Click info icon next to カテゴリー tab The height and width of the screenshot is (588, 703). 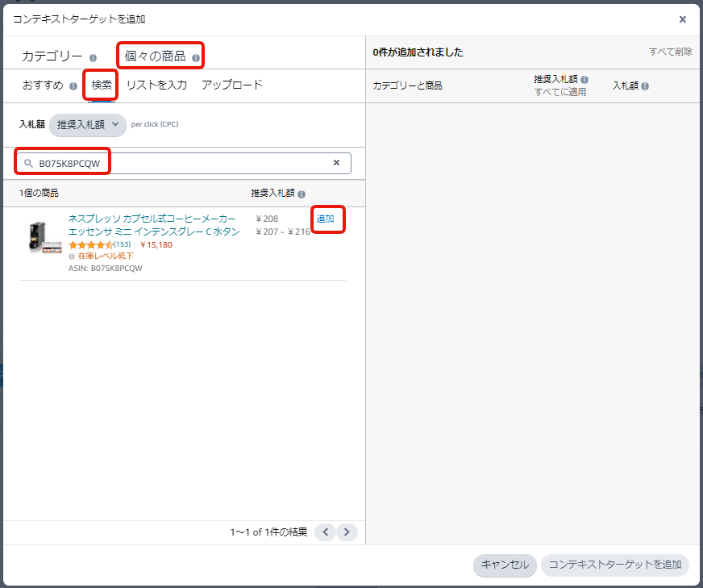[94, 58]
